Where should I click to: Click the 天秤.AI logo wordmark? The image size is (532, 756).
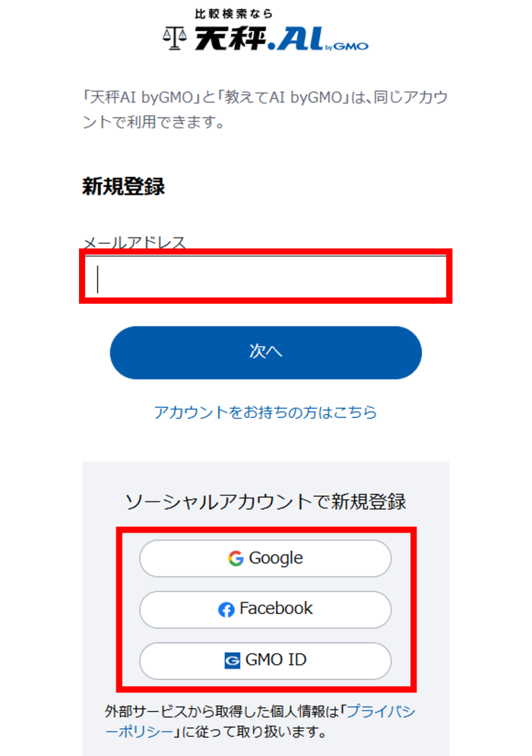point(258,37)
